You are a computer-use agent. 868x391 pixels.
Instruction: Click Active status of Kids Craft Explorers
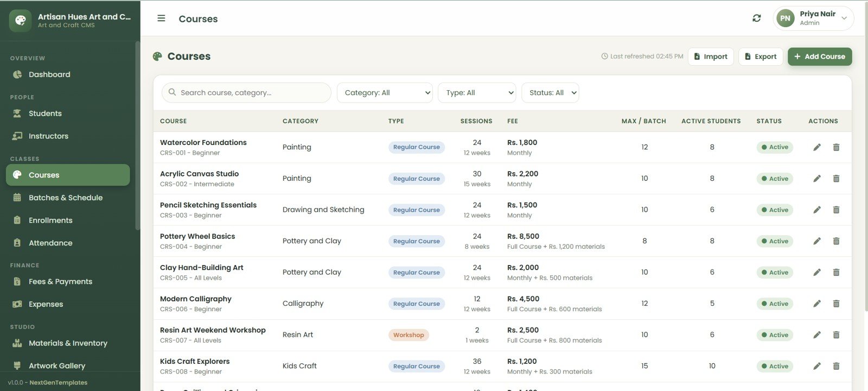775,366
